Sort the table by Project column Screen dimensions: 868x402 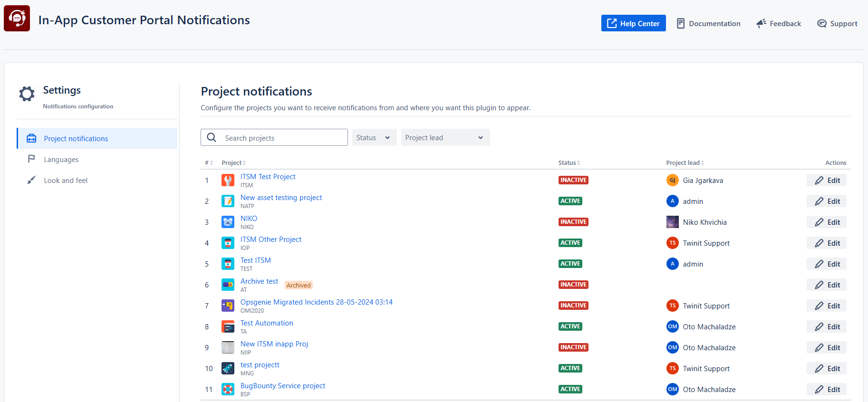click(233, 163)
